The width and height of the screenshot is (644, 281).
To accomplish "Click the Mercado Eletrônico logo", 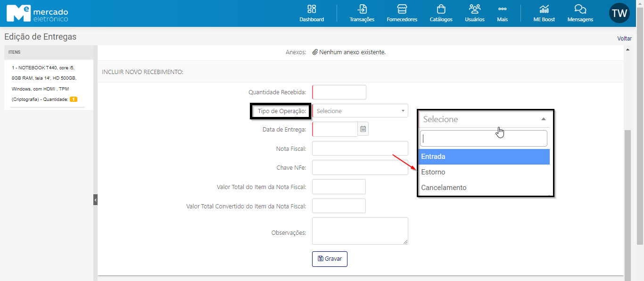I will coord(37,13).
